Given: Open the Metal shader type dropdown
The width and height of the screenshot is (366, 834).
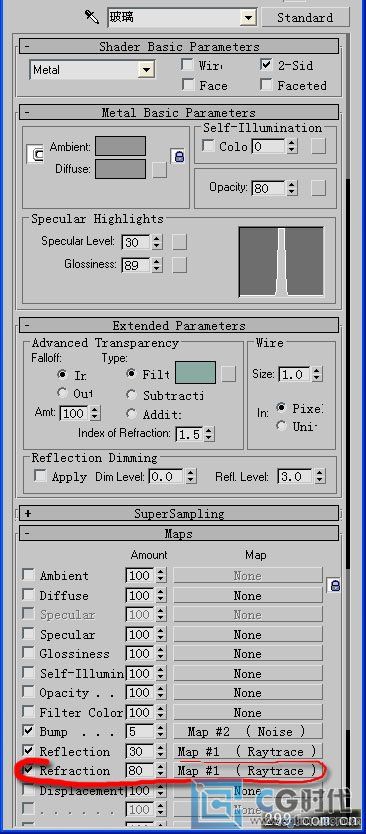Looking at the screenshot, I should [x=146, y=70].
